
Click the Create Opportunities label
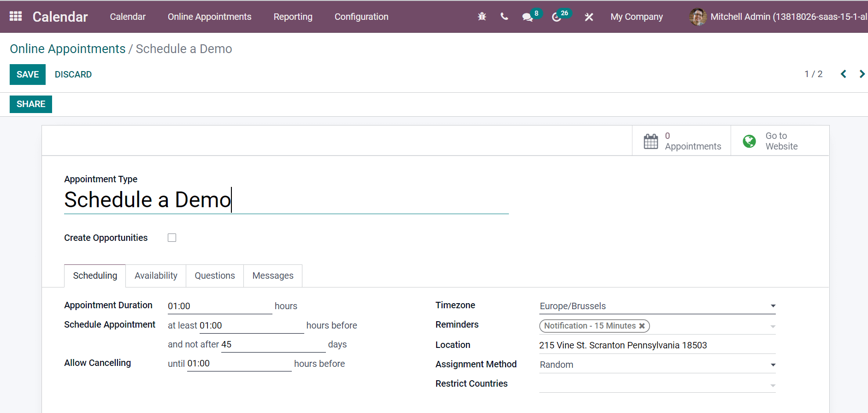click(106, 238)
